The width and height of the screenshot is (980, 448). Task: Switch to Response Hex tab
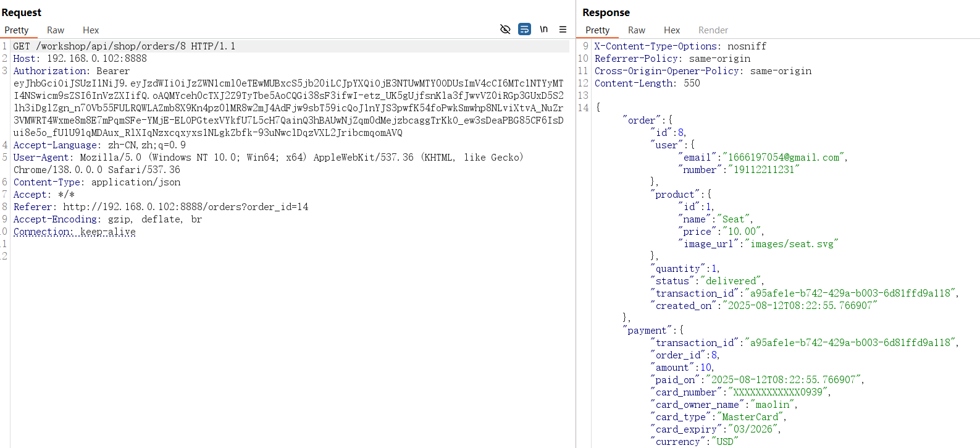click(672, 30)
